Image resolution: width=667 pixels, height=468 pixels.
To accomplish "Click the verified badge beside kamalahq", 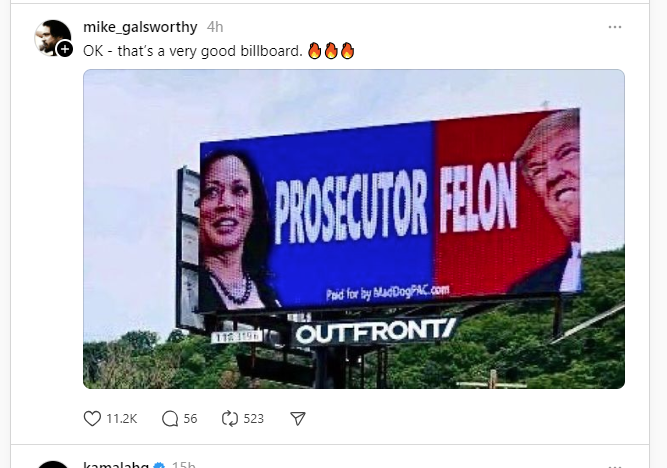I will 160,465.
